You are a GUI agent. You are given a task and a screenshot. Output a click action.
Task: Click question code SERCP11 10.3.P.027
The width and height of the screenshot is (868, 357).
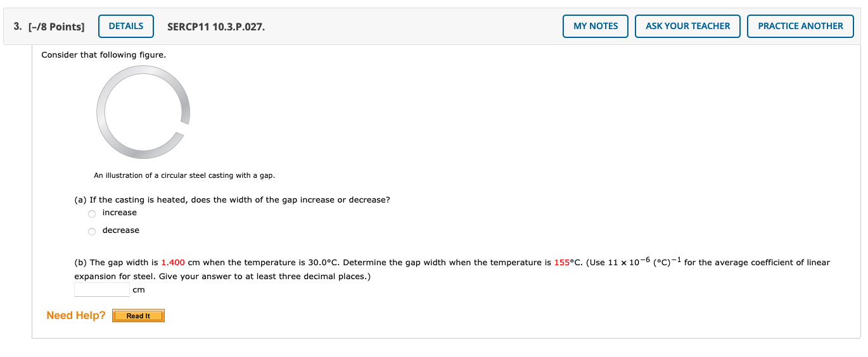pyautogui.click(x=216, y=27)
